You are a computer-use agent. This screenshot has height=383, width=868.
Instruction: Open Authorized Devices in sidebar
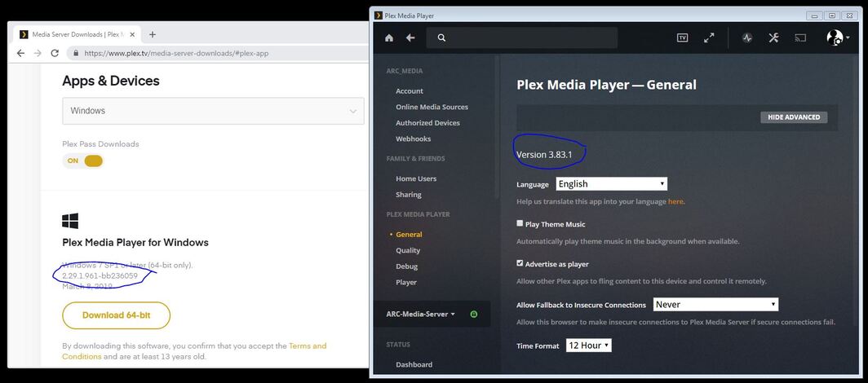tap(427, 123)
